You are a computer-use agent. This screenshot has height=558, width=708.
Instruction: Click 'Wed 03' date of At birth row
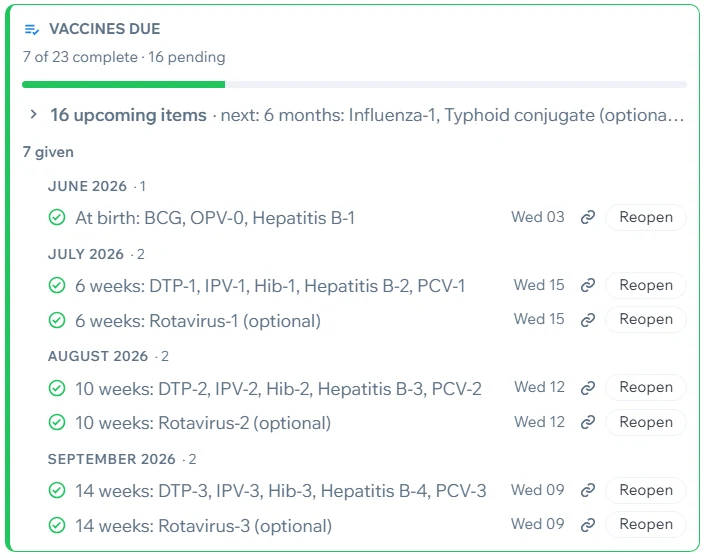(x=538, y=217)
